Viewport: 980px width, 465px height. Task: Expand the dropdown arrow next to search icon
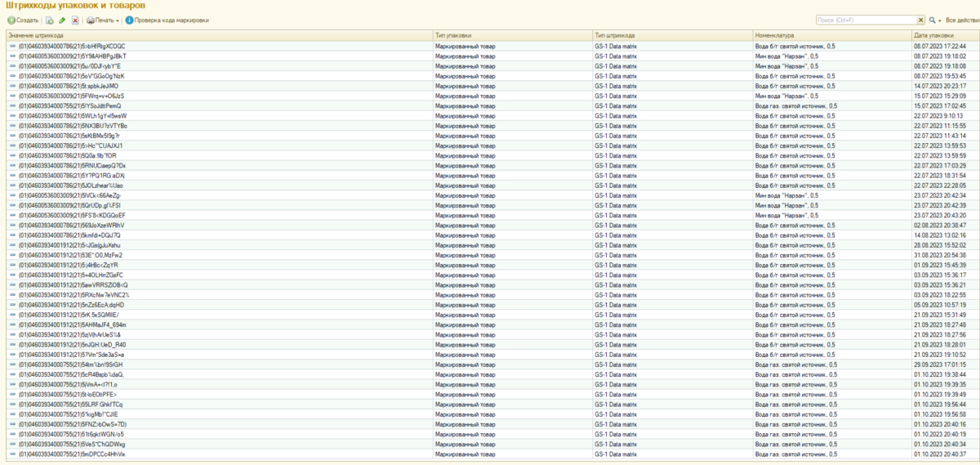pos(939,20)
